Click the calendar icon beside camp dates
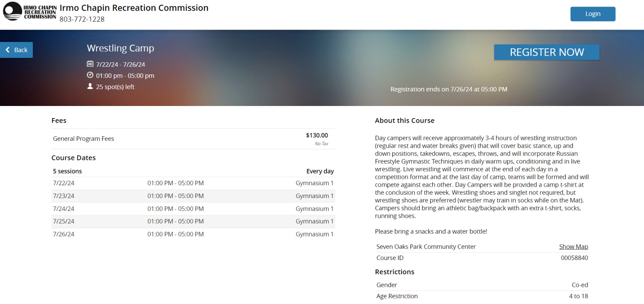 pyautogui.click(x=90, y=64)
